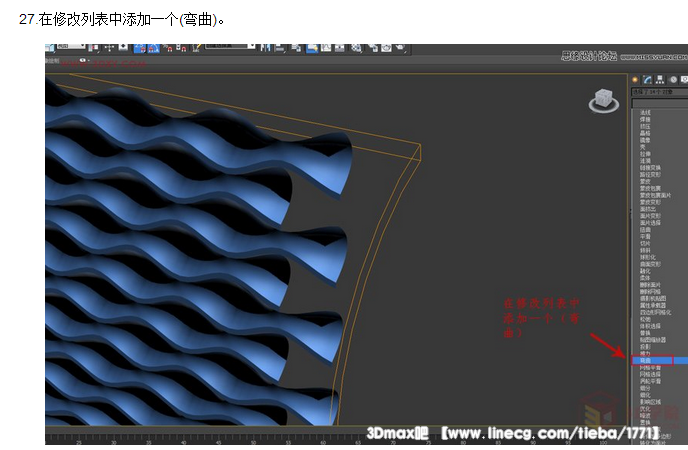Viewport: 688px width, 450px height.
Task: Choose 扭曲 in the modifier list
Action: tap(645, 229)
